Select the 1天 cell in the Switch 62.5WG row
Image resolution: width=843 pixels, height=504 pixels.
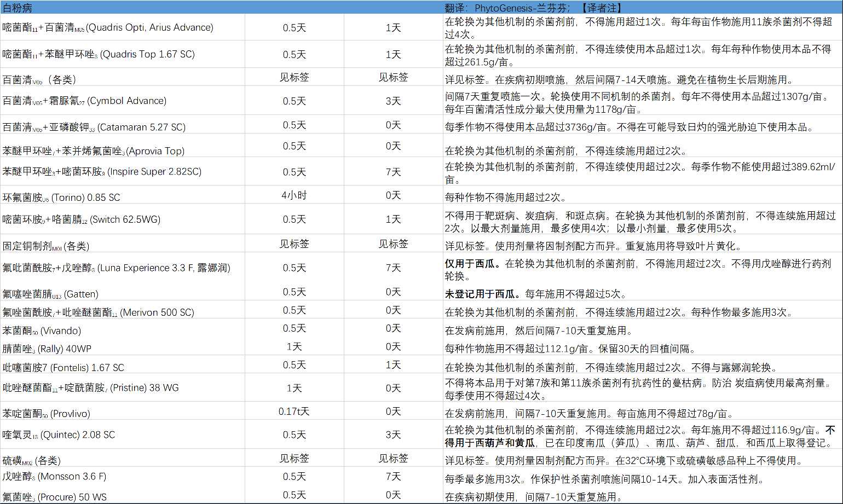click(x=394, y=219)
